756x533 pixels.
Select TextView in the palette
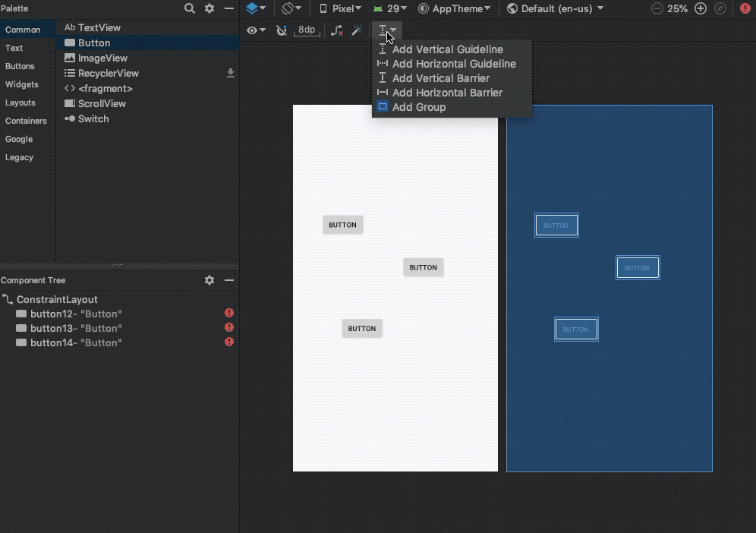point(147,27)
